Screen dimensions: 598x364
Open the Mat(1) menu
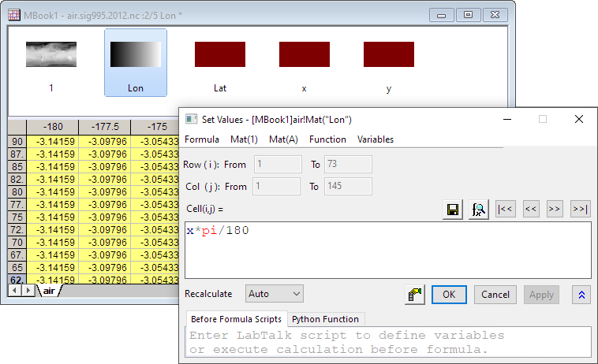coord(244,139)
